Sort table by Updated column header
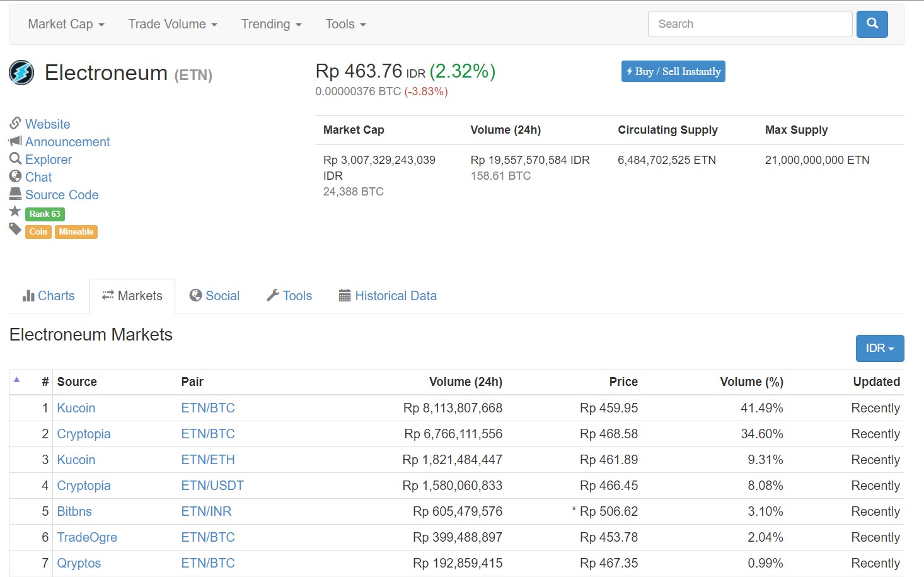This screenshot has height=577, width=924. (x=877, y=382)
